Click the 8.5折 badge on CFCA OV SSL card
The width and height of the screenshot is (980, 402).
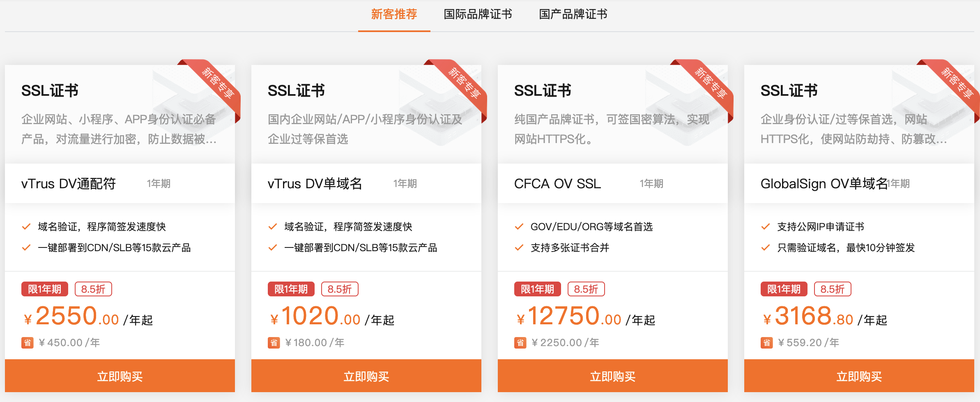[x=586, y=289]
